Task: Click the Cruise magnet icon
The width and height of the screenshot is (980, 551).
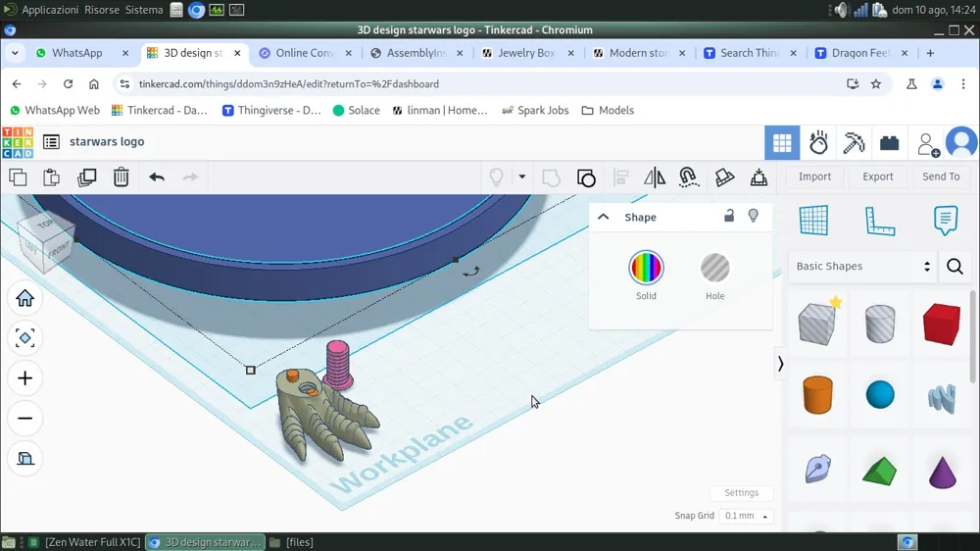Action: pyautogui.click(x=688, y=177)
